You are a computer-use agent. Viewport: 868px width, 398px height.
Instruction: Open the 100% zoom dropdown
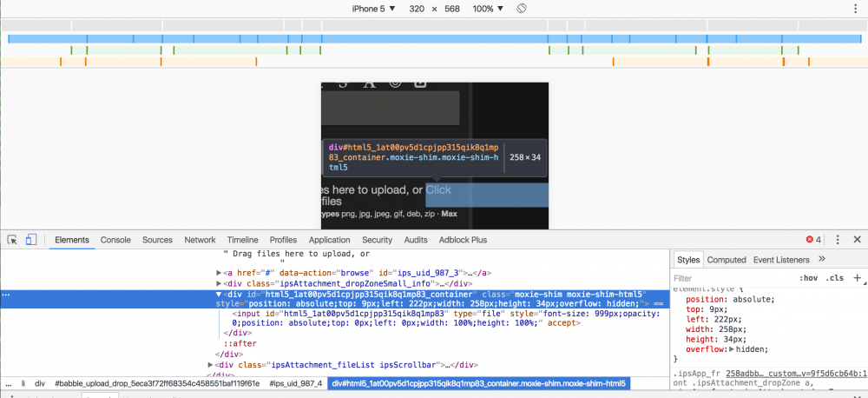[x=489, y=8]
